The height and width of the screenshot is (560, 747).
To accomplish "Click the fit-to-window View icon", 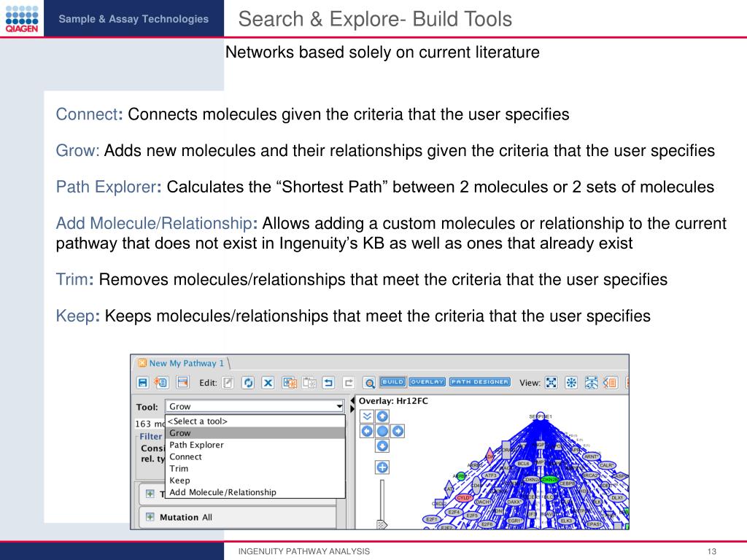I will coord(551,382).
